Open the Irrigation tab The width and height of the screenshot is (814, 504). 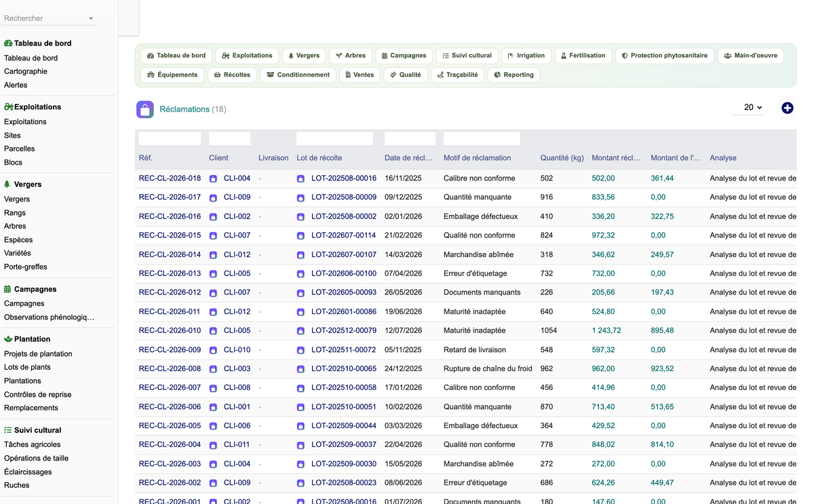[526, 56]
